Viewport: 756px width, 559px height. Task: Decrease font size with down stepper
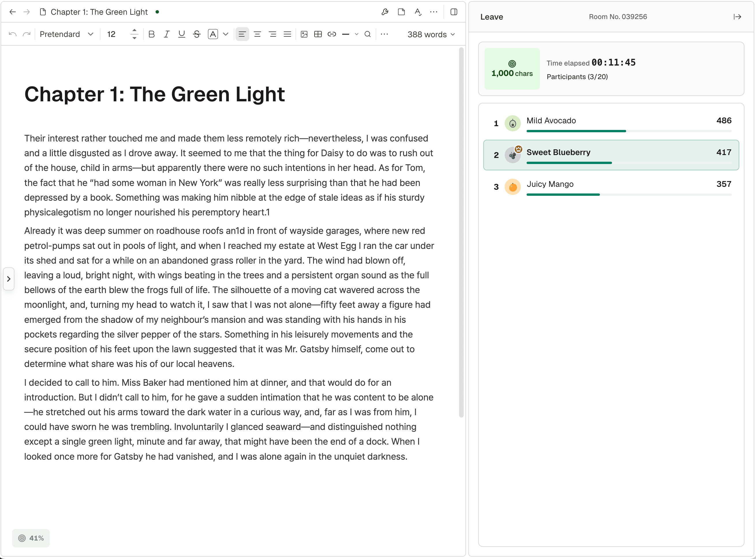(x=134, y=38)
